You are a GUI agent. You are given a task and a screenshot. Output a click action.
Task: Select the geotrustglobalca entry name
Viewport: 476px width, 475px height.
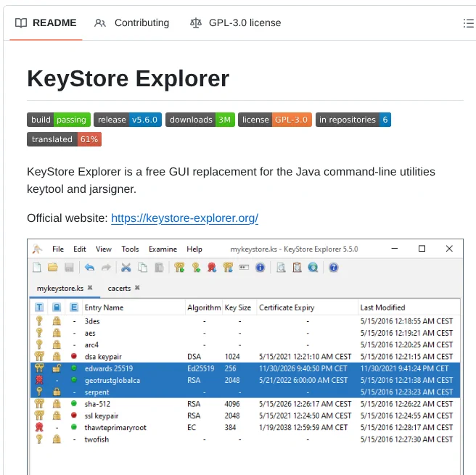[112, 381]
